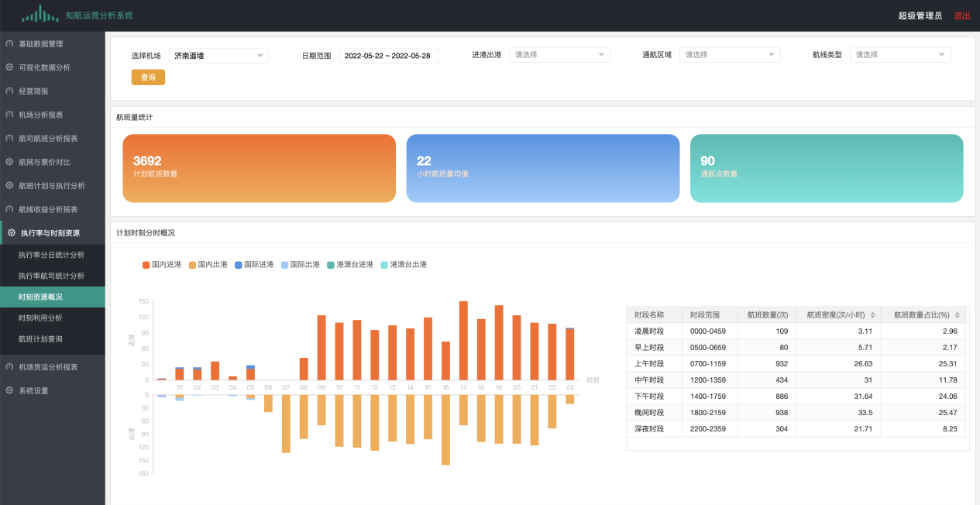Open the 选择机场 dropdown
Viewport: 980px width, 505px height.
point(218,56)
